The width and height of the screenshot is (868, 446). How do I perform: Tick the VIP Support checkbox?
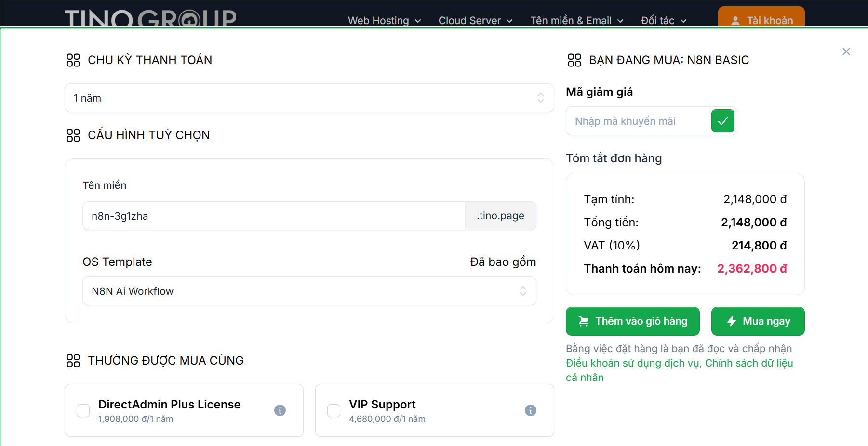point(334,410)
